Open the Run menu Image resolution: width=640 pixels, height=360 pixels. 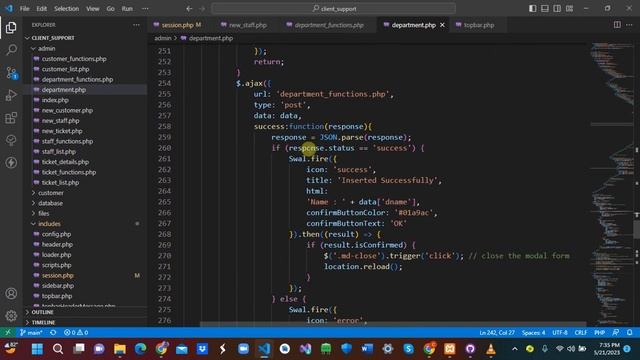(x=127, y=9)
